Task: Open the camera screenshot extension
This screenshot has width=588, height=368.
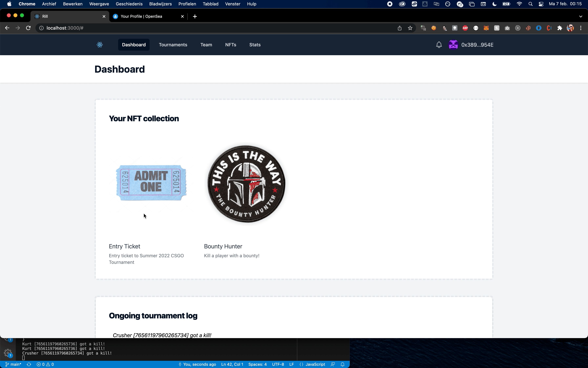Action: coord(507,28)
